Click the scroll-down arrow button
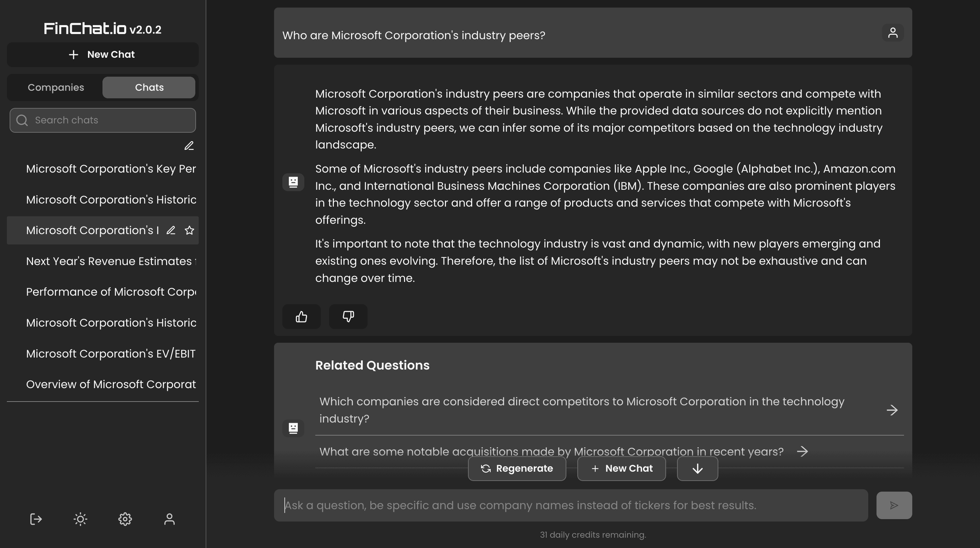Image resolution: width=980 pixels, height=548 pixels. pyautogui.click(x=697, y=469)
